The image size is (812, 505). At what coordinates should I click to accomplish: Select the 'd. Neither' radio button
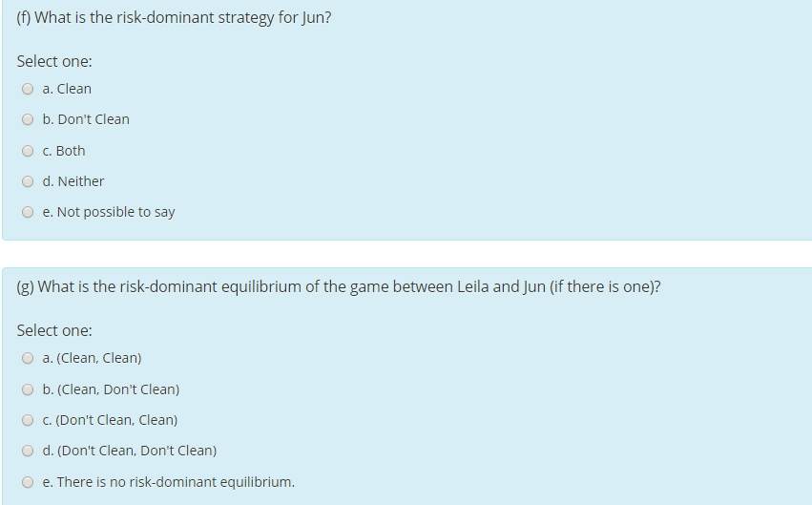(28, 181)
